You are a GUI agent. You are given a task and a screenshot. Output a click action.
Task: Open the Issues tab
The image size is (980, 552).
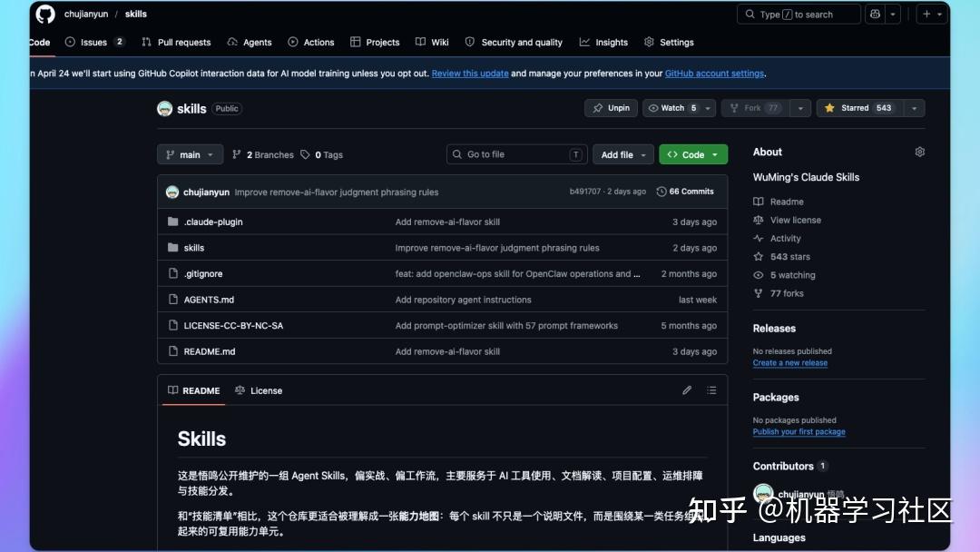[95, 42]
